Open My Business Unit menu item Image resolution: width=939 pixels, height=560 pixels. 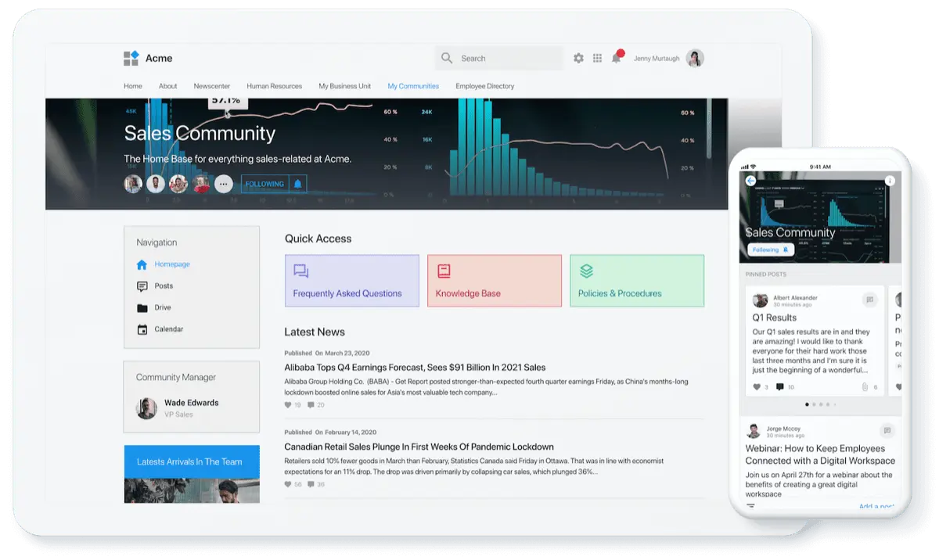coord(344,86)
